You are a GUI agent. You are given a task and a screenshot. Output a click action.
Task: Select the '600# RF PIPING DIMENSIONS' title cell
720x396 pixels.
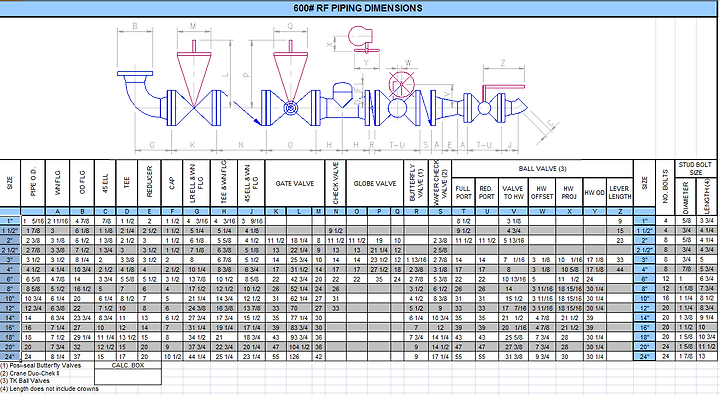(x=358, y=8)
